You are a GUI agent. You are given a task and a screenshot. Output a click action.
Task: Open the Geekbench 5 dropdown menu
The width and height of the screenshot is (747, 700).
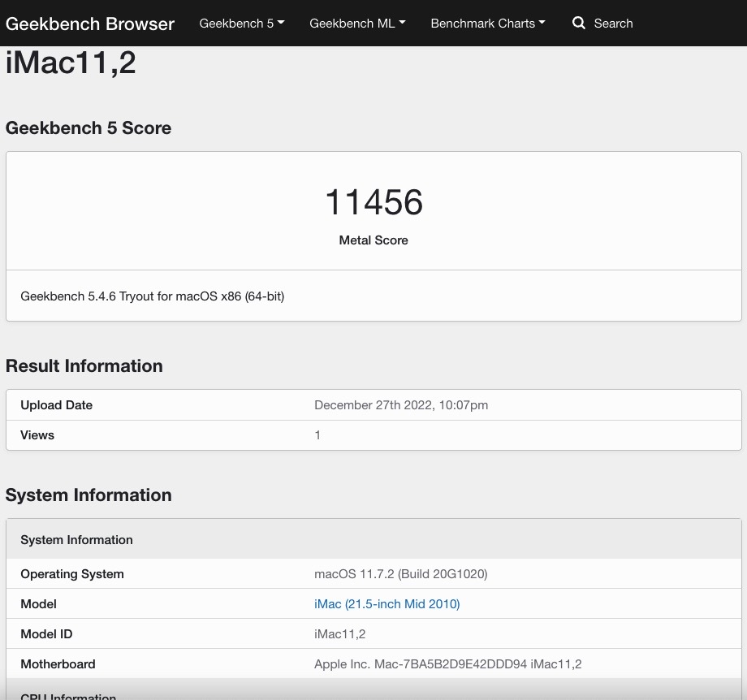coord(241,24)
